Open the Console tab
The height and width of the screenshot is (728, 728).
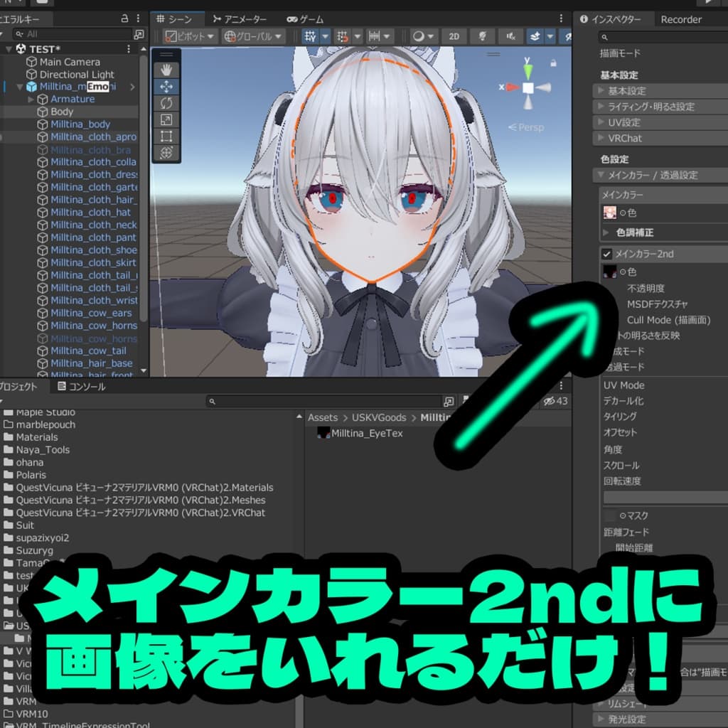pos(82,386)
